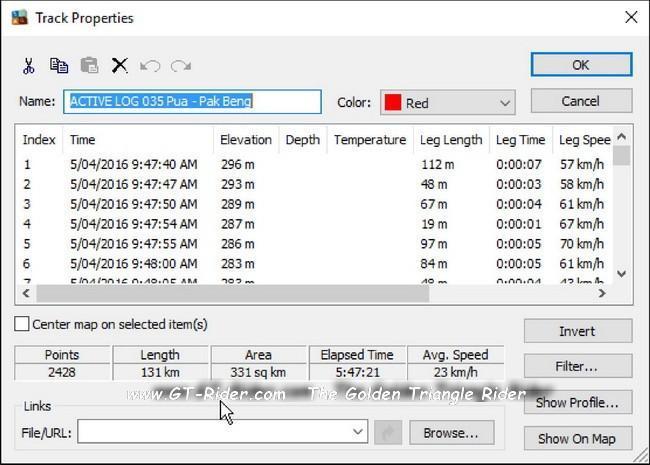Click the Delete X icon
Image resolution: width=650 pixels, height=465 pixels.
click(x=120, y=66)
